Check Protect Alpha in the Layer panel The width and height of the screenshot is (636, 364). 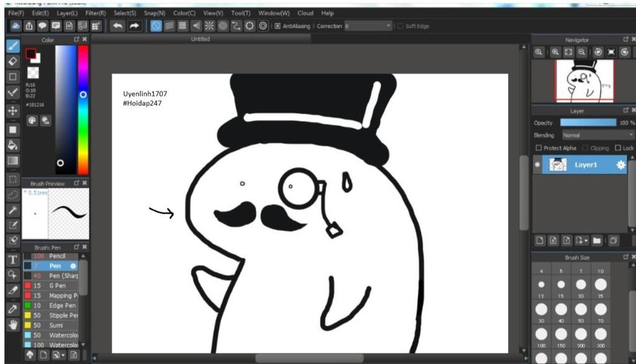[x=538, y=148]
